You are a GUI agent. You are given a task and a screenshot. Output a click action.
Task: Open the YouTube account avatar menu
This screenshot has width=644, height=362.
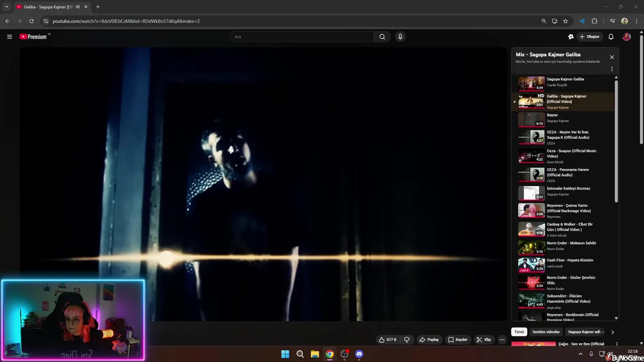coord(626,37)
